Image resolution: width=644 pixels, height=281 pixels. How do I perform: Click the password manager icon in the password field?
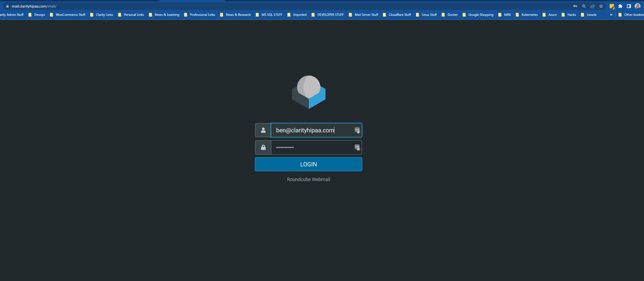tap(357, 147)
